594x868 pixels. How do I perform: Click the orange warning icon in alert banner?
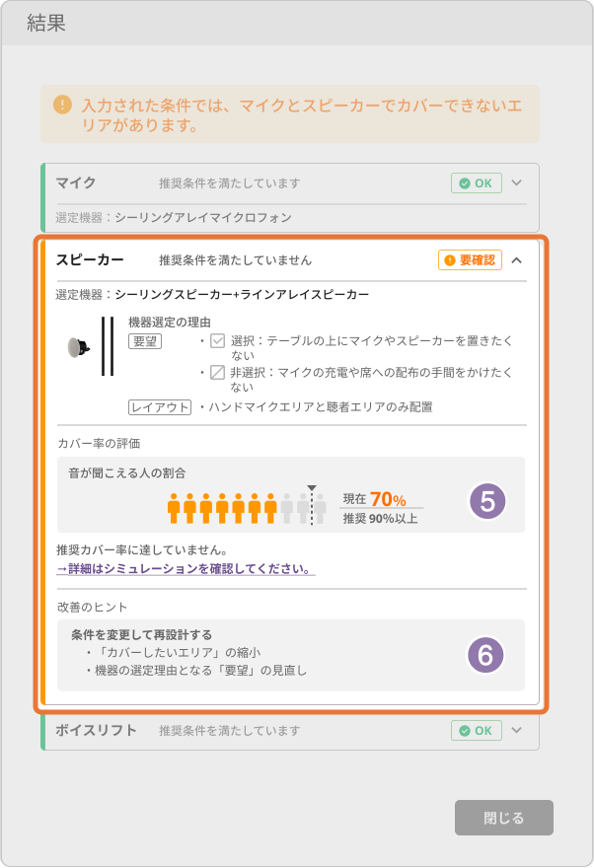pyautogui.click(x=62, y=105)
